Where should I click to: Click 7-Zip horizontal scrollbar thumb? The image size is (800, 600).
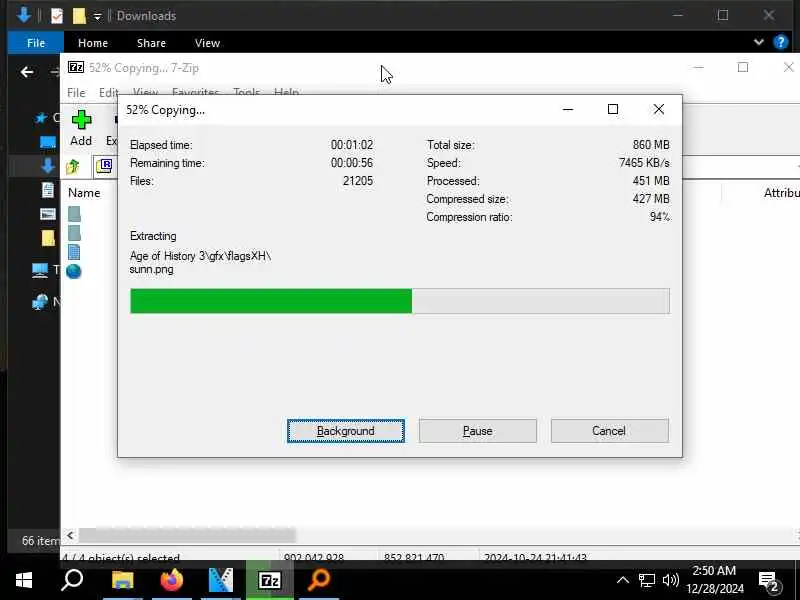pos(187,535)
